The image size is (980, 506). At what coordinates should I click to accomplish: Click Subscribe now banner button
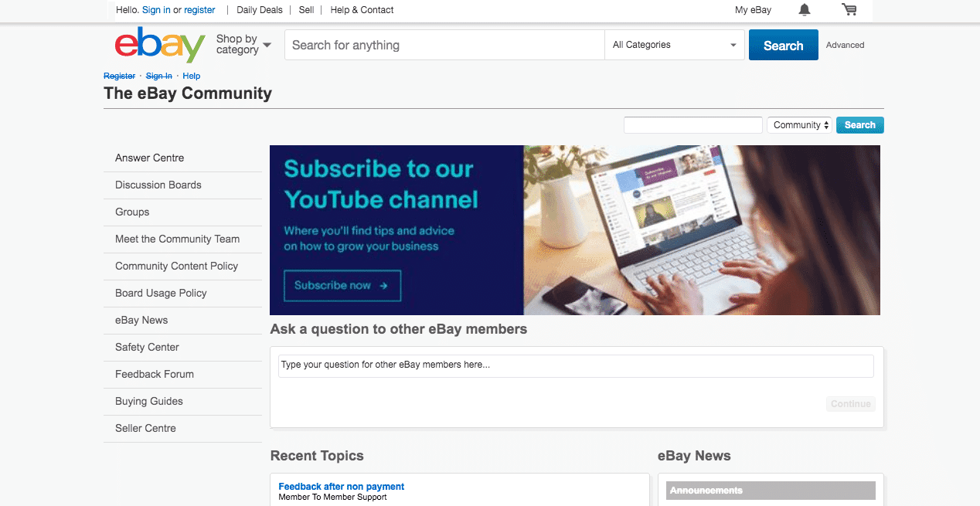click(x=342, y=286)
